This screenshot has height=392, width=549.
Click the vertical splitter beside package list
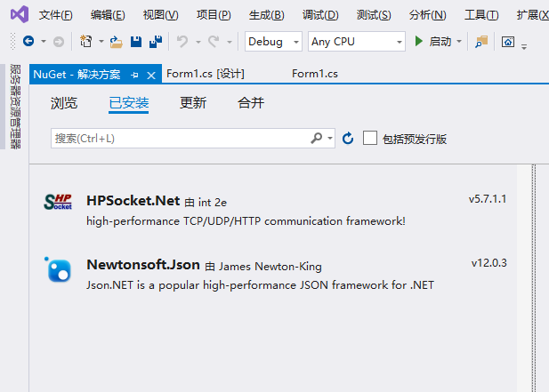(x=534, y=278)
